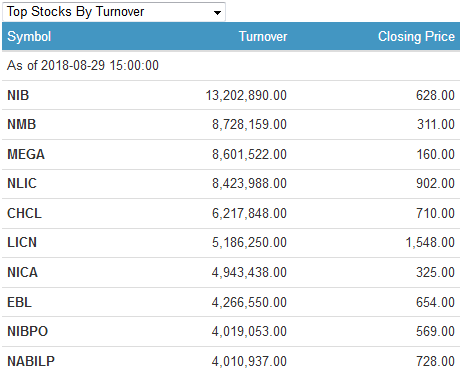This screenshot has height=375, width=464.
Task: Open the EBL stock symbol
Action: (x=20, y=302)
